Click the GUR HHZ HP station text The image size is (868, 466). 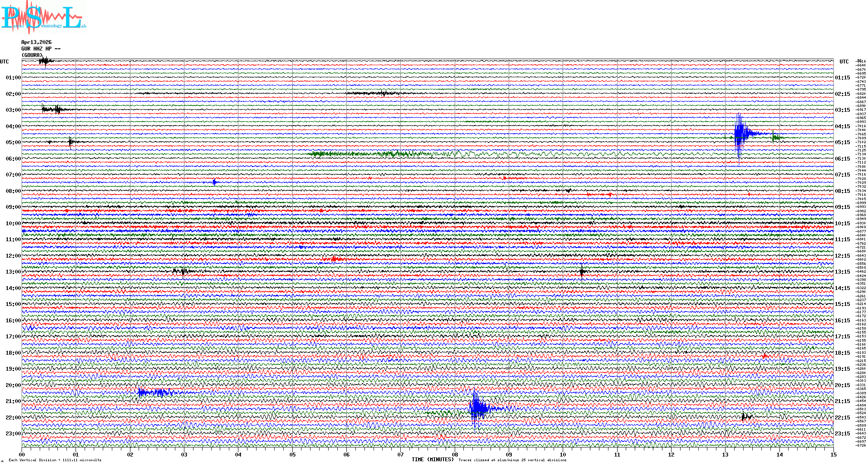point(41,49)
